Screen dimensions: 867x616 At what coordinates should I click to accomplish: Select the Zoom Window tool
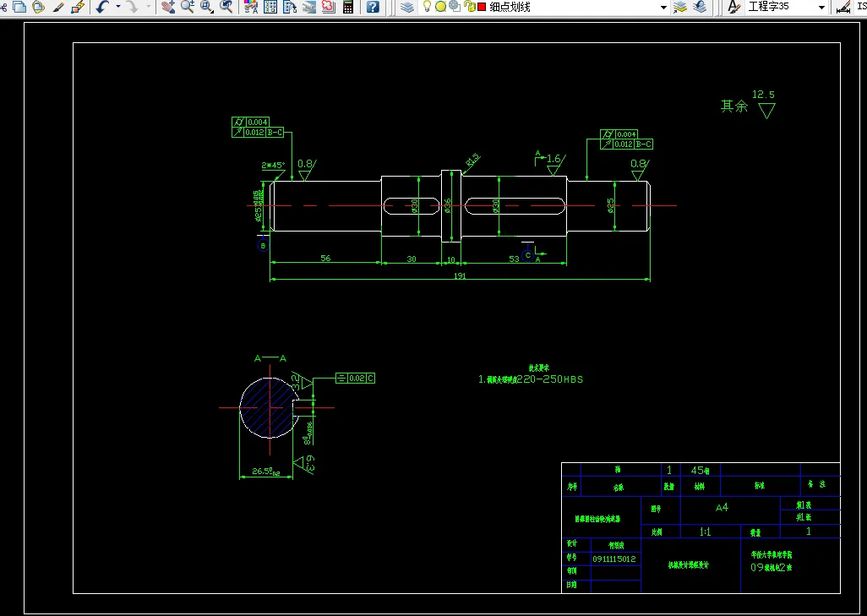coord(207,7)
